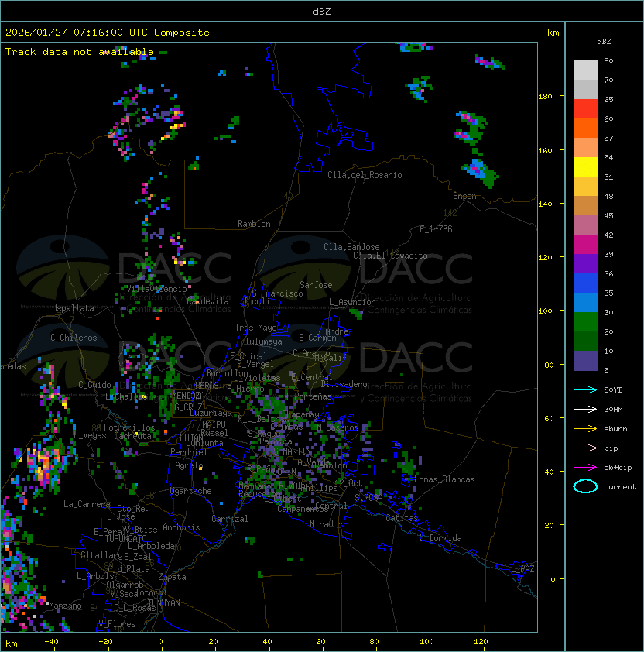Screen dimensions: 644x652
Task: Click the Clla.del_Rosario location label
Action: 365,175
